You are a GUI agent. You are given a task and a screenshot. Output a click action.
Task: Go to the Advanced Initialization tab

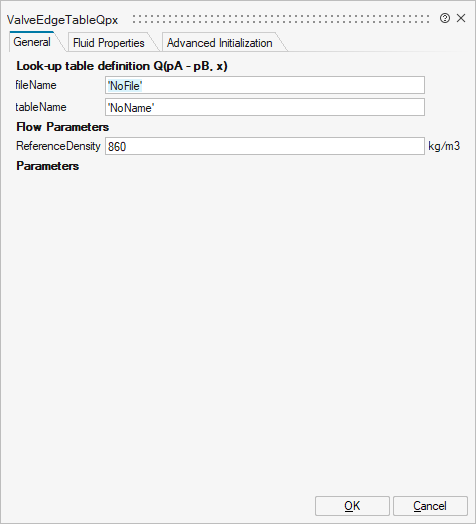[220, 43]
